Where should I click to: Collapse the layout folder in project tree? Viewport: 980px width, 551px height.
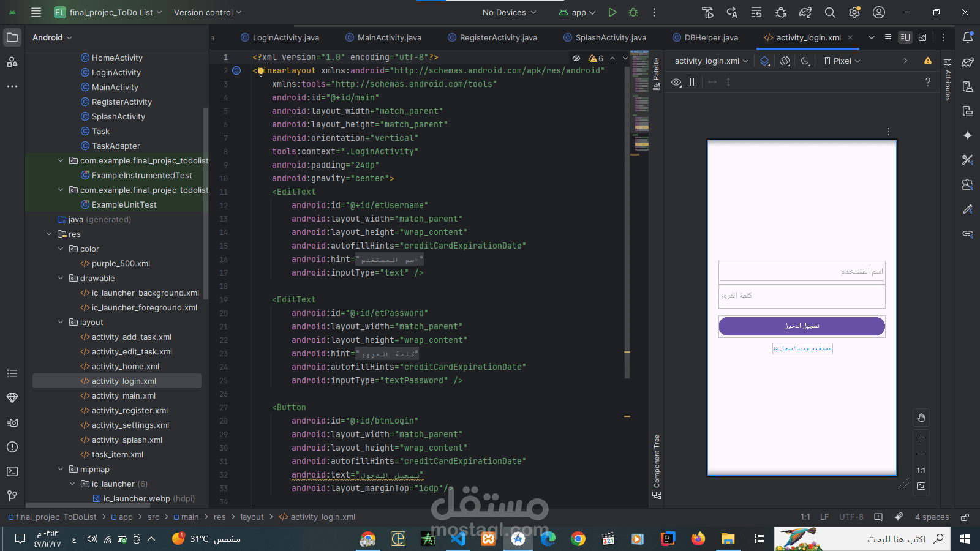[x=61, y=322]
